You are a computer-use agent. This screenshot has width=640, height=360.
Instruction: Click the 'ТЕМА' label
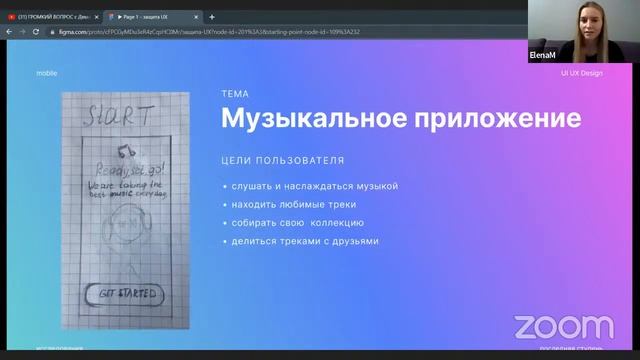coord(235,94)
